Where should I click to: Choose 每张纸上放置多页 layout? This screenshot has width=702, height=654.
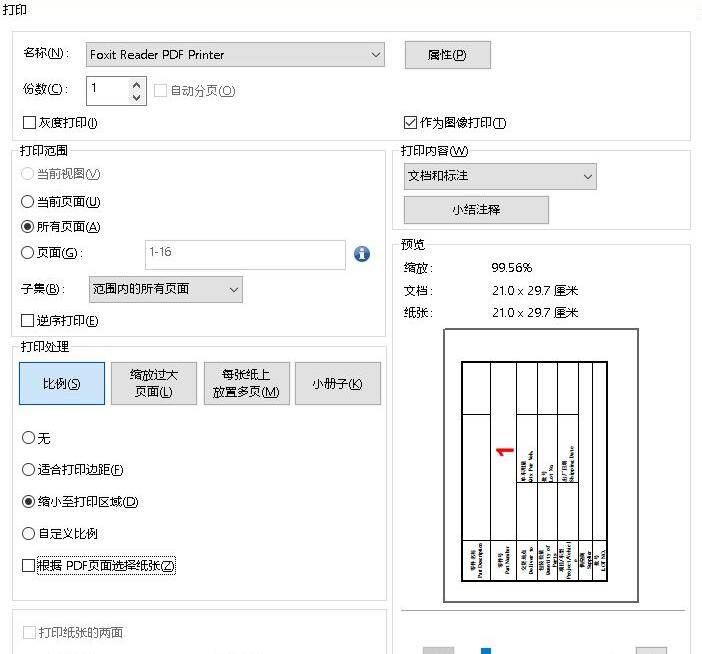click(x=246, y=384)
